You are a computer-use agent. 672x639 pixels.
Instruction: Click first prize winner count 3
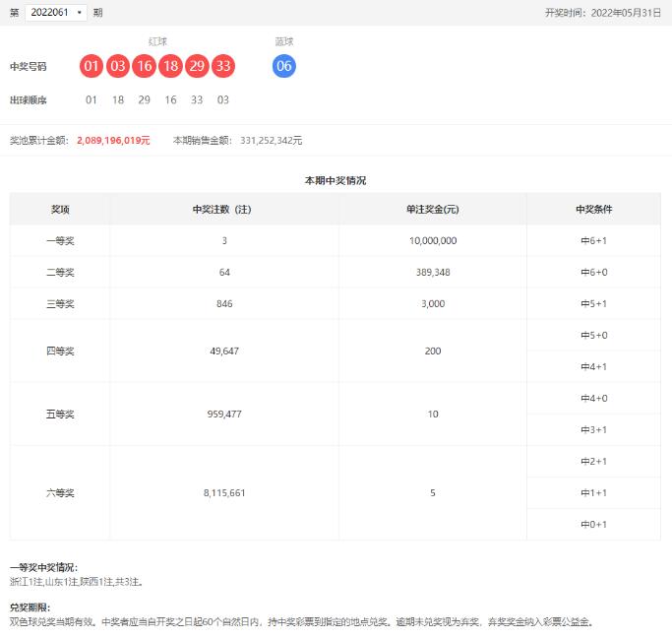click(x=224, y=241)
